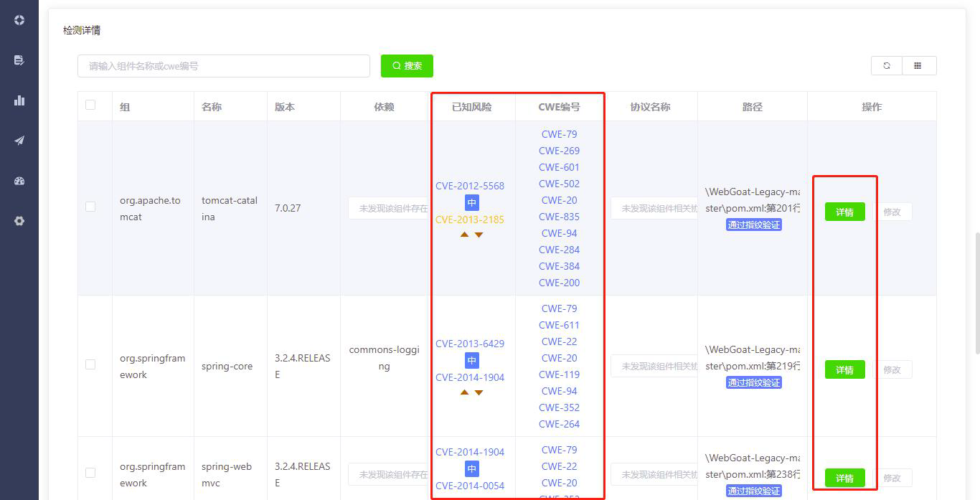Click 通过指纹验证 tag in spring-core row
The image size is (980, 500).
753,382
